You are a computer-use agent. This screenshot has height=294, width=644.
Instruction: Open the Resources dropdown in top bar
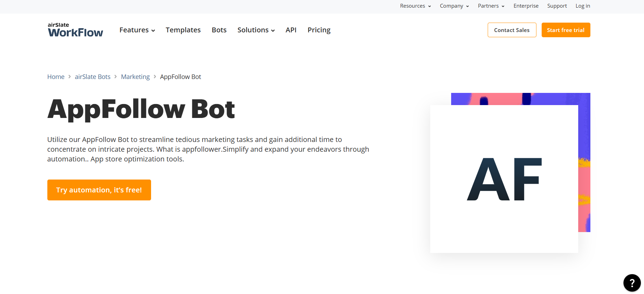[x=416, y=6]
